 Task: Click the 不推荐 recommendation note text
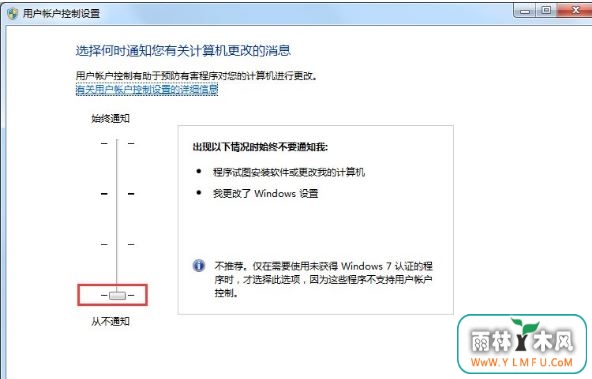[324, 279]
